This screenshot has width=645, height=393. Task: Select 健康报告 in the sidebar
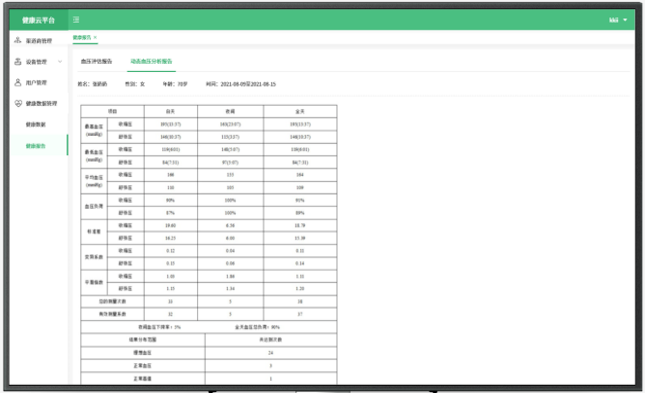(36, 146)
